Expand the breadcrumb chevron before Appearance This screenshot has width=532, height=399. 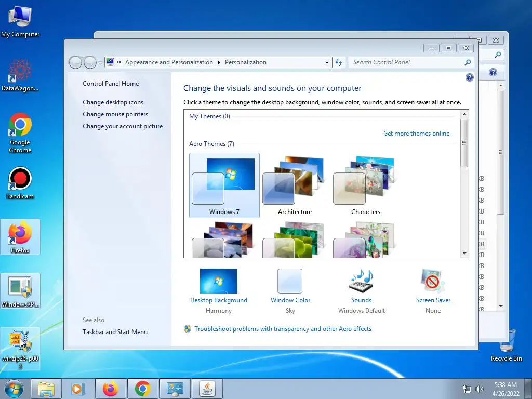(119, 62)
